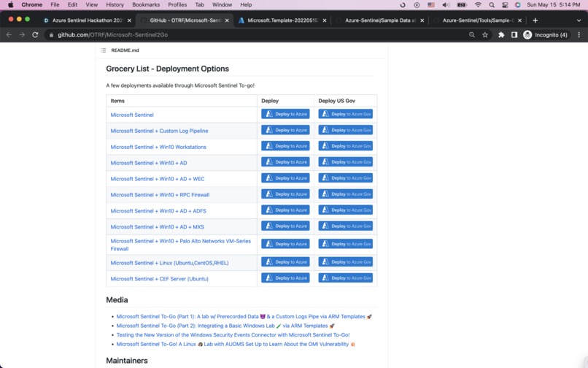Close the Azure Sentinel Hackathon tab

point(129,20)
